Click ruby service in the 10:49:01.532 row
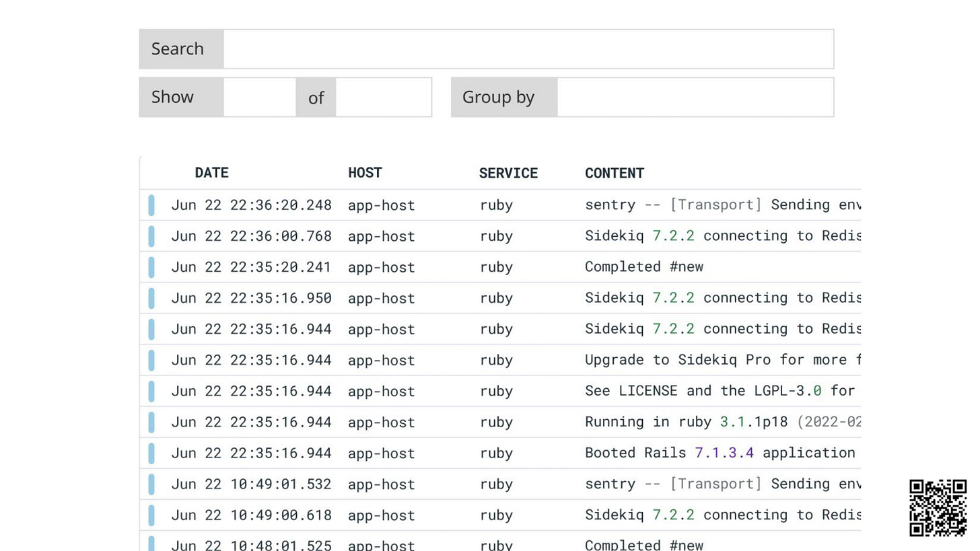Screen dimensions: 980x551 tap(497, 485)
